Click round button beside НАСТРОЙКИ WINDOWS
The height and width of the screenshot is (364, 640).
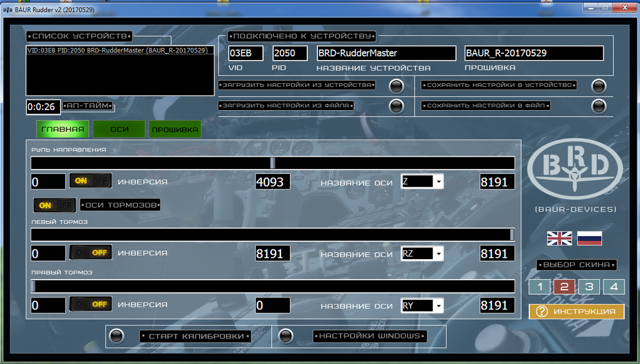(285, 336)
